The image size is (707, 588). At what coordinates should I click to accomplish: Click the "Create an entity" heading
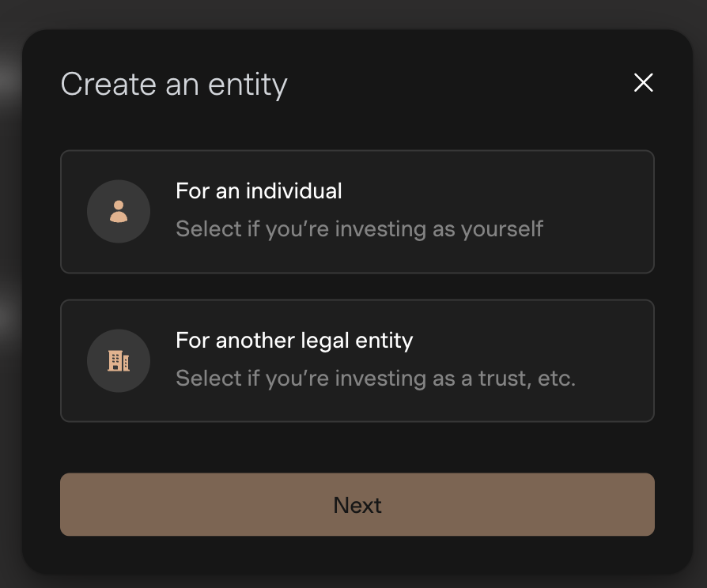[174, 84]
